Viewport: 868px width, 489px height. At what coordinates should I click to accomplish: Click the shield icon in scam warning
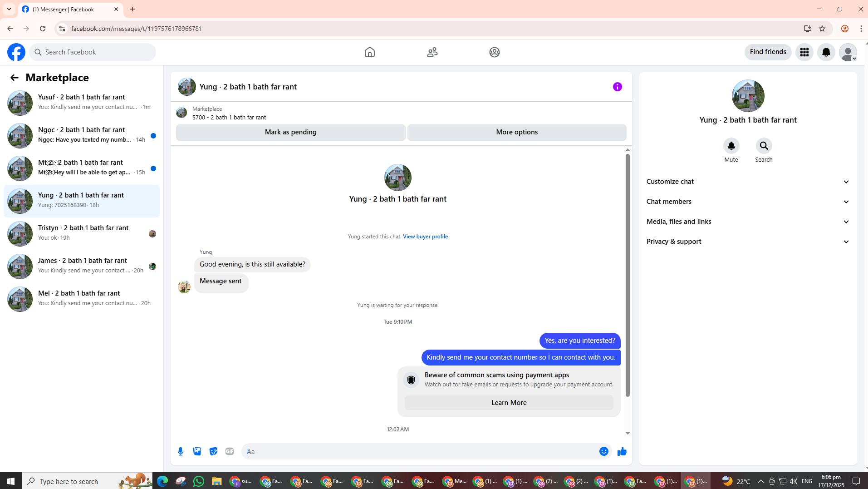(x=411, y=380)
